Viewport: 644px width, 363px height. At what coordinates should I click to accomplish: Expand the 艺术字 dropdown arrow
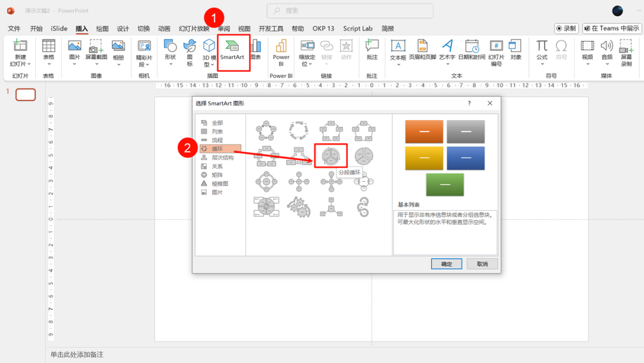coord(448,64)
